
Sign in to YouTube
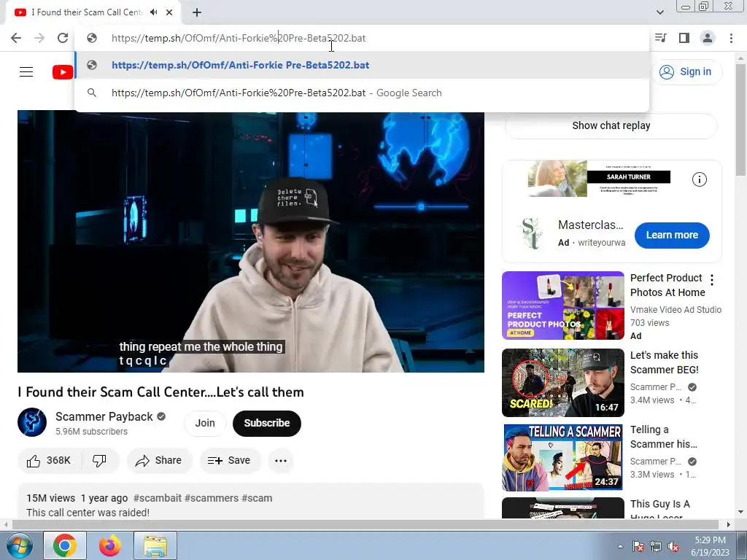click(x=686, y=72)
